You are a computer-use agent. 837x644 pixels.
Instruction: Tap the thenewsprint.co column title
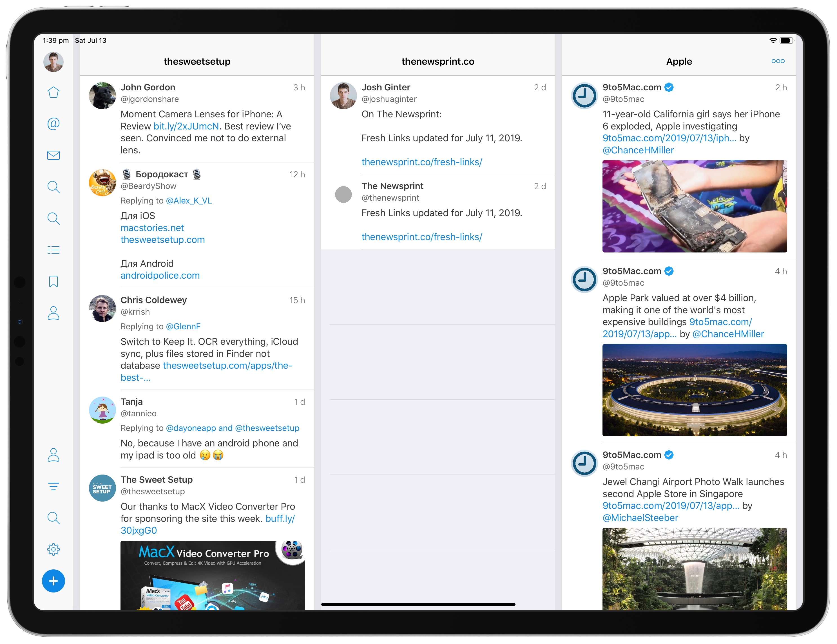coord(438,61)
